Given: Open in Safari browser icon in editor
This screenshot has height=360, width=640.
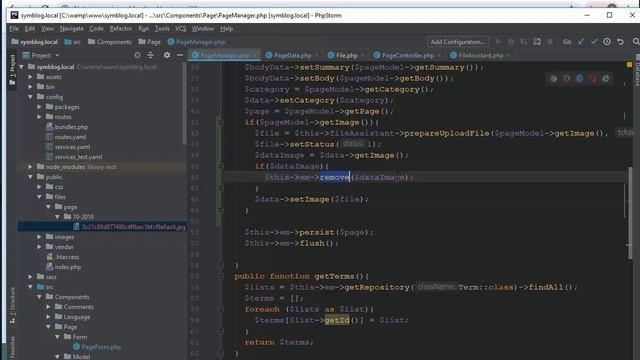Looking at the screenshot, I should pos(580,79).
